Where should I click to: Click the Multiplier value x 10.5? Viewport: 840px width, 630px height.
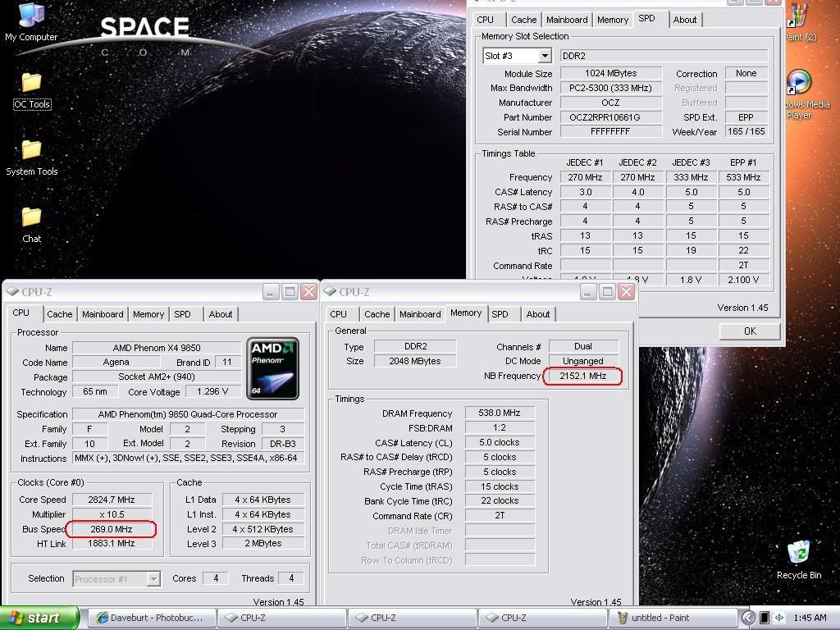(111, 514)
